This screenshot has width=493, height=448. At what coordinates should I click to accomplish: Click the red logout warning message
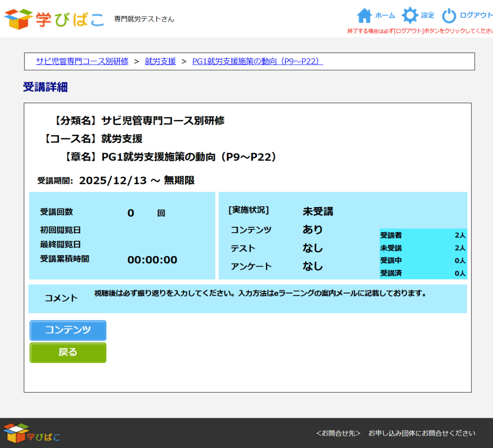pos(420,31)
